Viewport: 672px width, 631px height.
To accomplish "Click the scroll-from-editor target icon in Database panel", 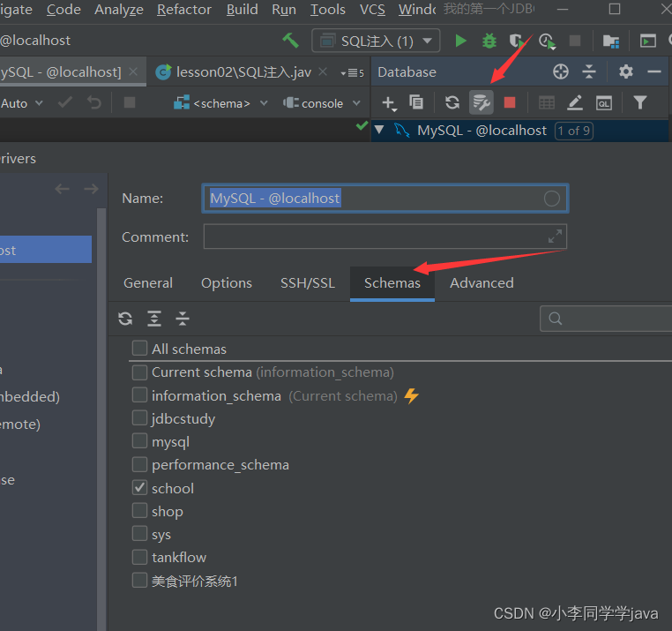I will click(561, 71).
